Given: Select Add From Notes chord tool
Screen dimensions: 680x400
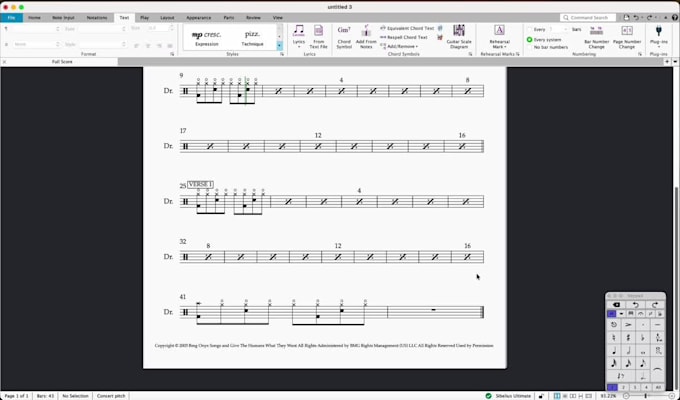Looking at the screenshot, I should point(366,36).
